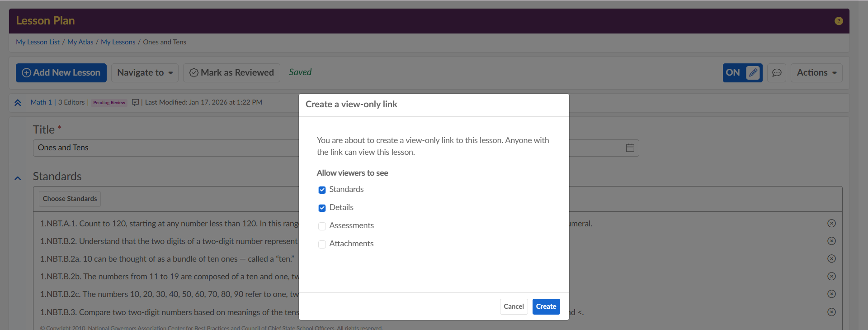
Task: Toggle the ON edit mode switch
Action: (742, 73)
